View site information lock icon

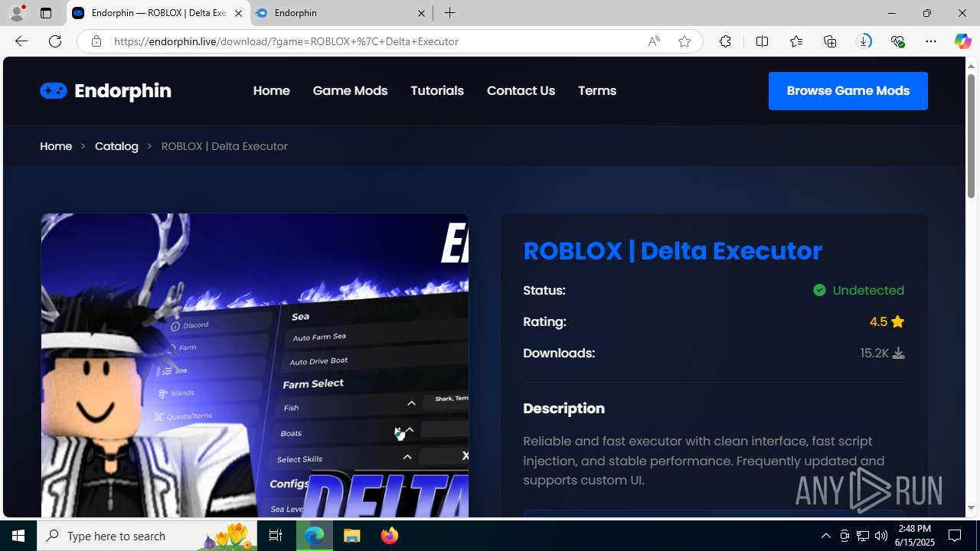click(96, 41)
